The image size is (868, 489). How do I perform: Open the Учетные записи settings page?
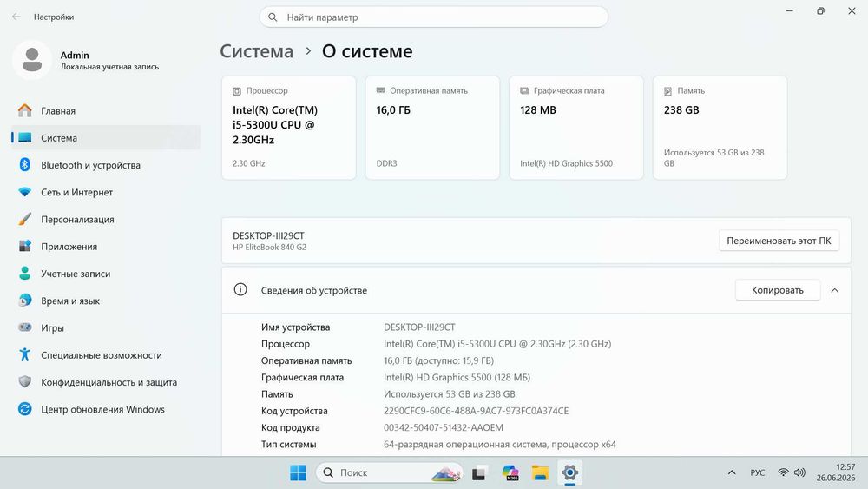(106, 273)
